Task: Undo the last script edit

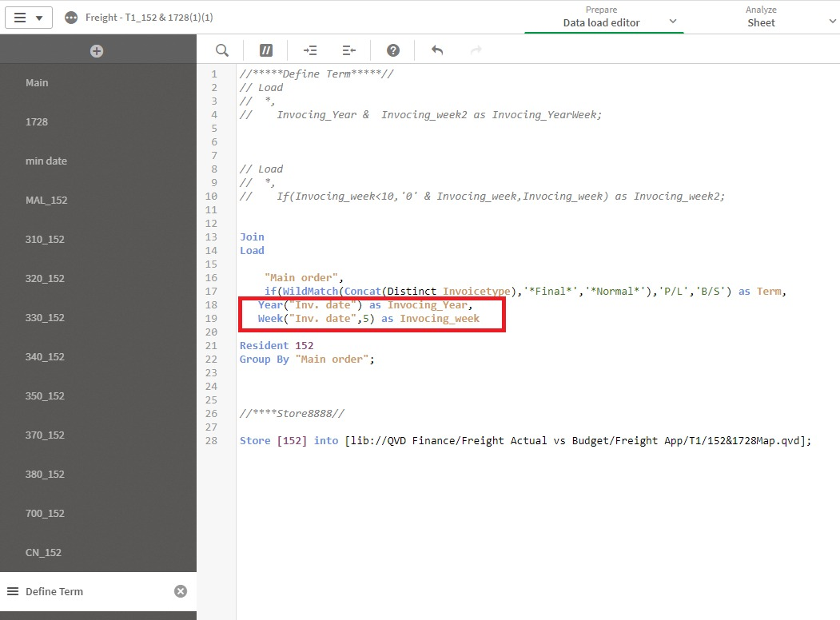Action: [x=437, y=50]
